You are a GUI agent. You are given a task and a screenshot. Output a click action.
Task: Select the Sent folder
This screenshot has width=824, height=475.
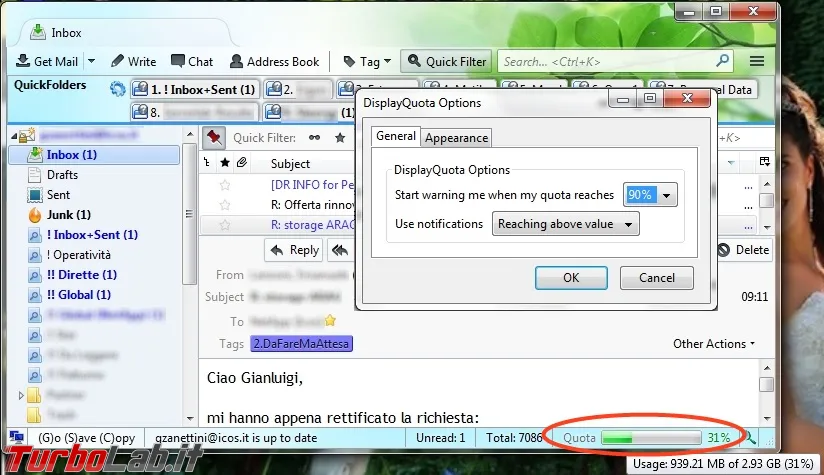(x=58, y=194)
